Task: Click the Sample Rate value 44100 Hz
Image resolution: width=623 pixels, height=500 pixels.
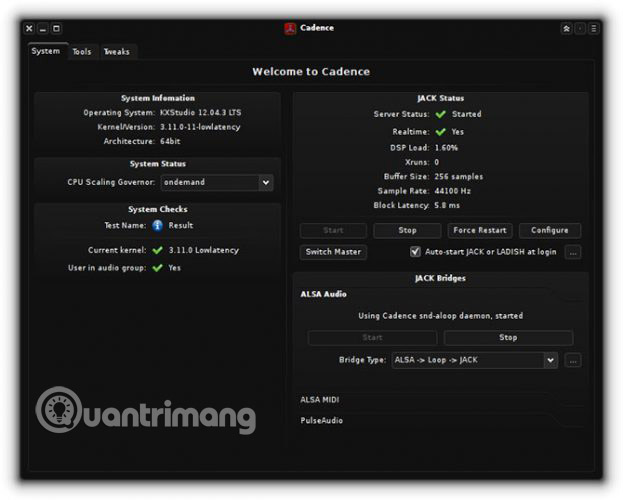Action: [x=453, y=191]
